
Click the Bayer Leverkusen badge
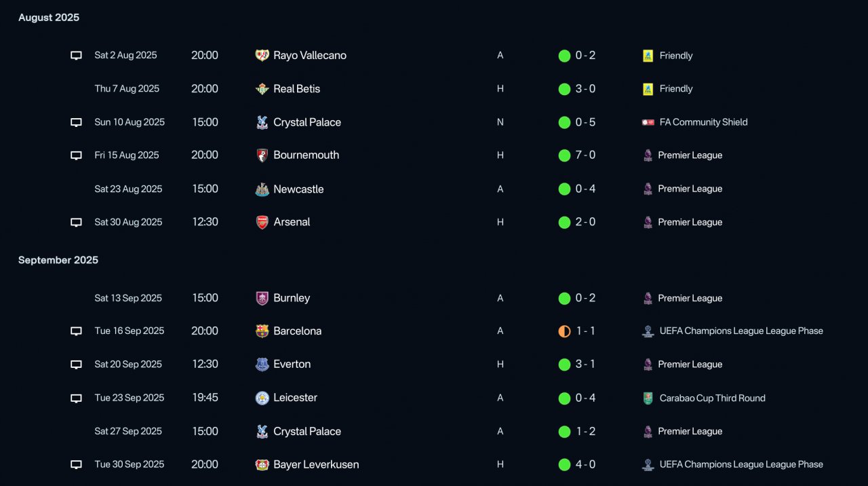click(262, 465)
